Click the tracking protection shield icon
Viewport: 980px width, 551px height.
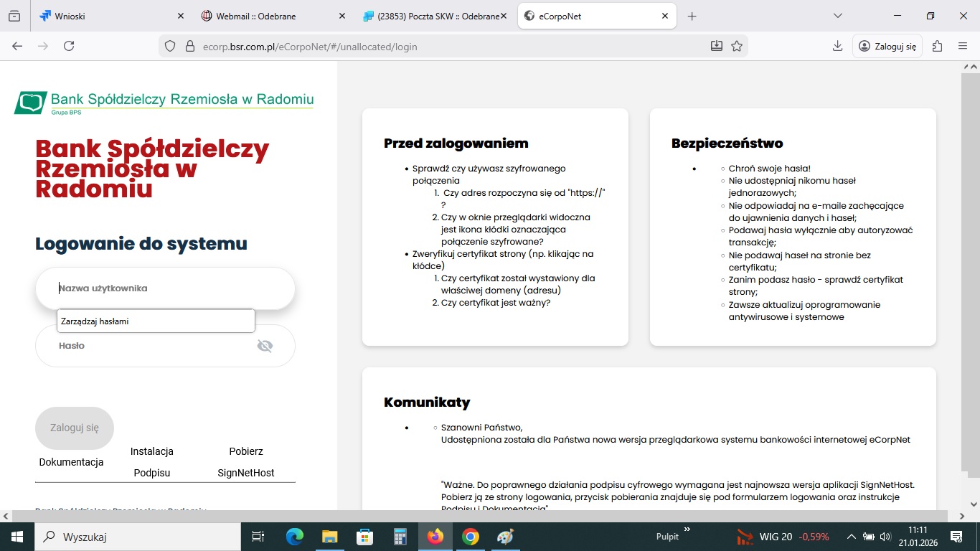[170, 46]
